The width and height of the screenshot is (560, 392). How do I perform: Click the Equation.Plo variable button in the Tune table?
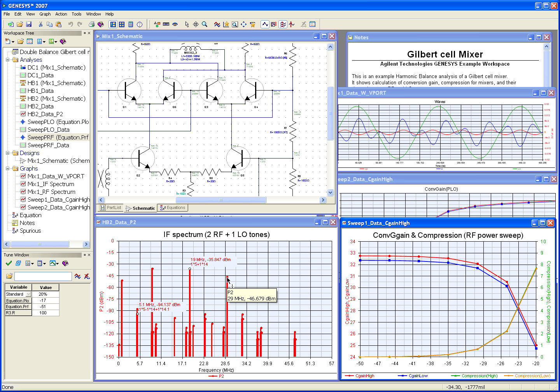pos(18,300)
